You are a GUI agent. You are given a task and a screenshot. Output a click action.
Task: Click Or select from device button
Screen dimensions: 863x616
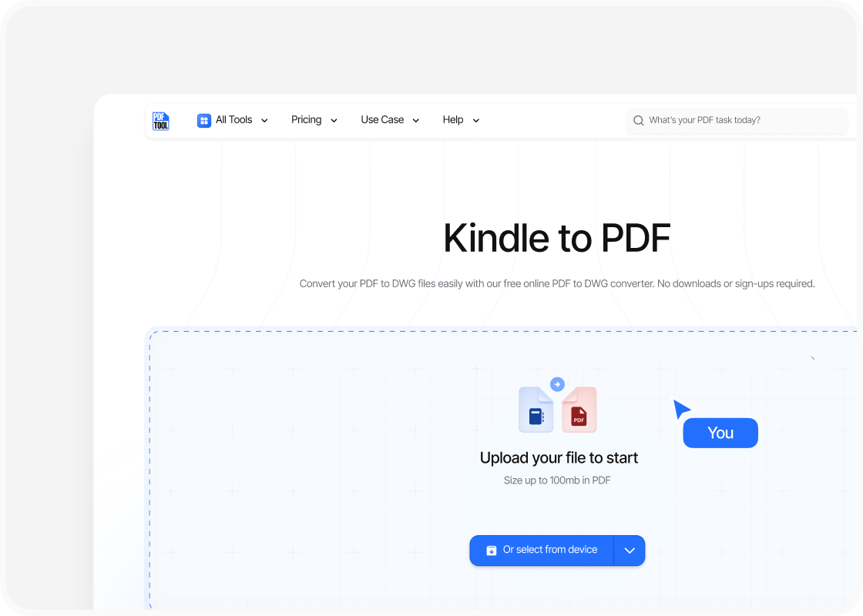pyautogui.click(x=542, y=550)
